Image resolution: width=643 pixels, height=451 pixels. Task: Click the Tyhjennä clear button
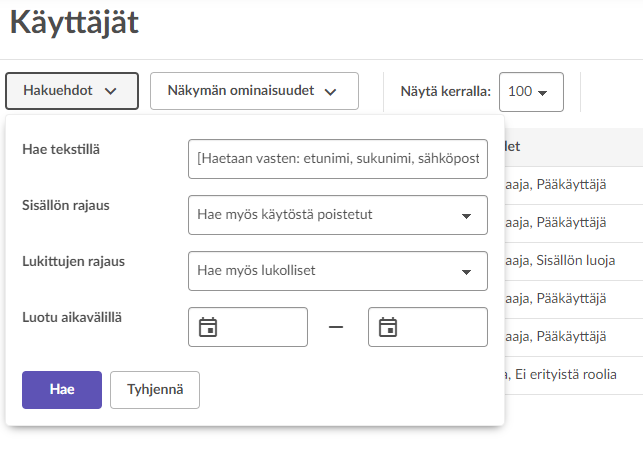155,390
